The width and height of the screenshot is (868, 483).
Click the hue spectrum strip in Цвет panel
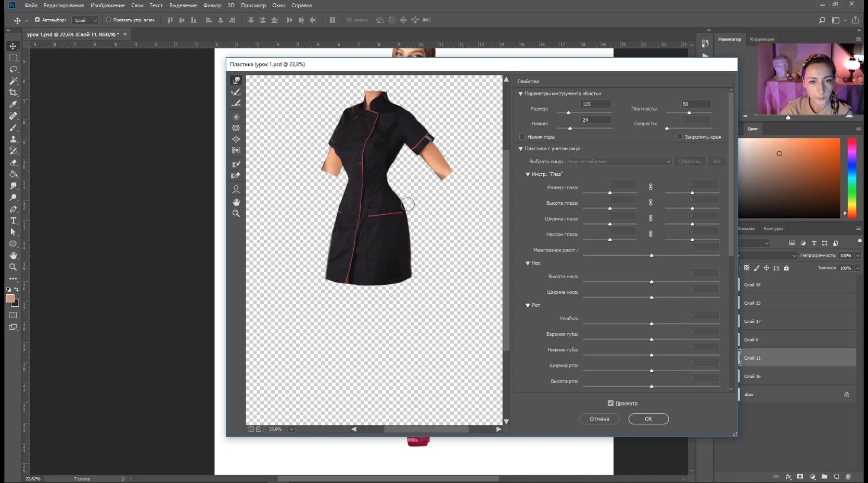[852, 177]
